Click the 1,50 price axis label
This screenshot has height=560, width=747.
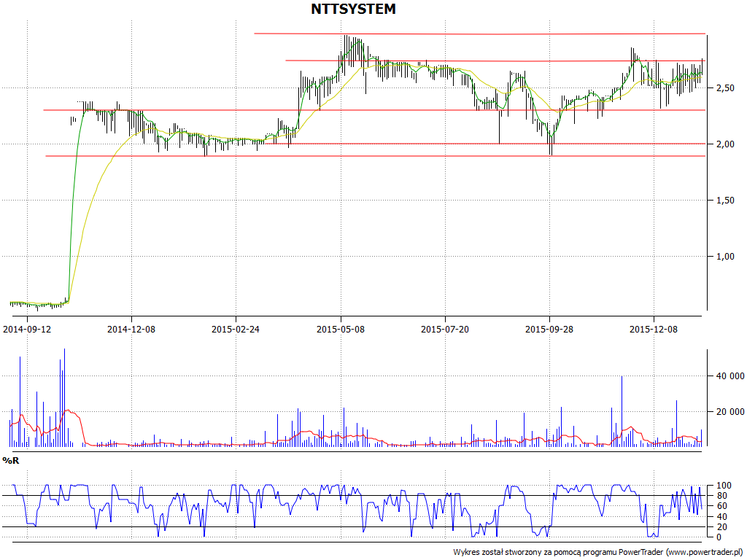pyautogui.click(x=724, y=201)
